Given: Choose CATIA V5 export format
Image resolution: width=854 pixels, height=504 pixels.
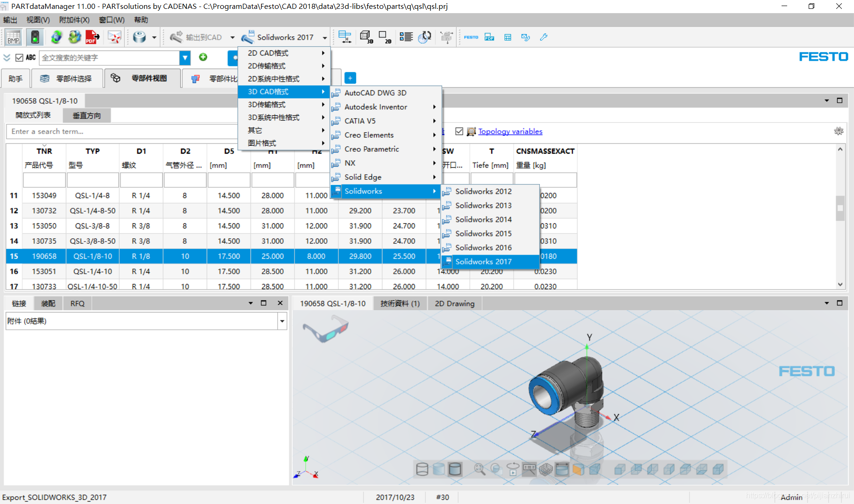Looking at the screenshot, I should 386,121.
